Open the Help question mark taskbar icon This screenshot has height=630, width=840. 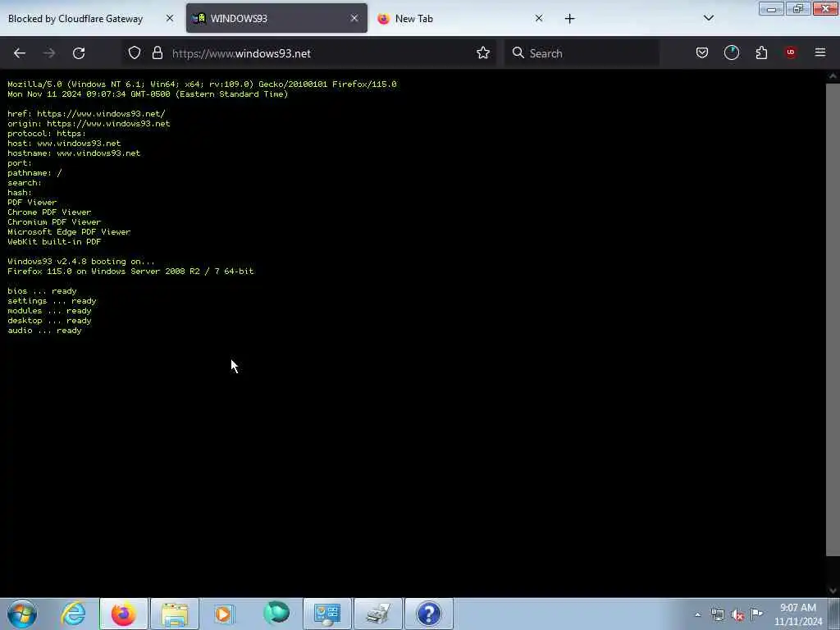coord(428,614)
